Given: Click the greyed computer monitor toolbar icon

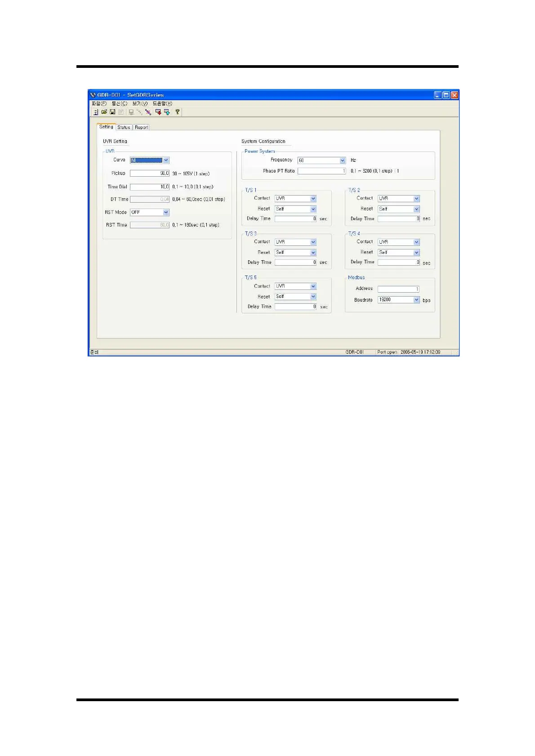Looking at the screenshot, I should (x=131, y=112).
